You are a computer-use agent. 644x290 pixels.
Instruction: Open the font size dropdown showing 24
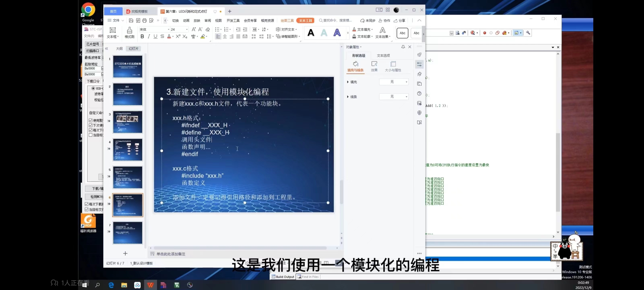coord(187,30)
